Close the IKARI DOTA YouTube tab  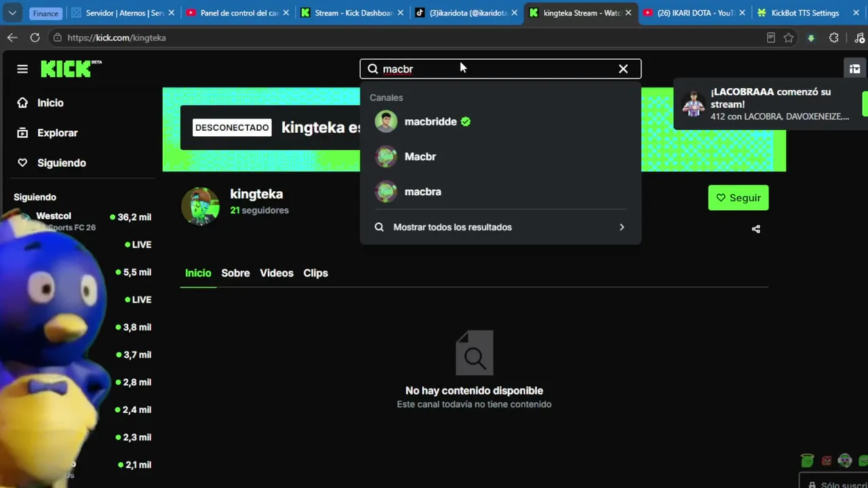[x=743, y=13]
